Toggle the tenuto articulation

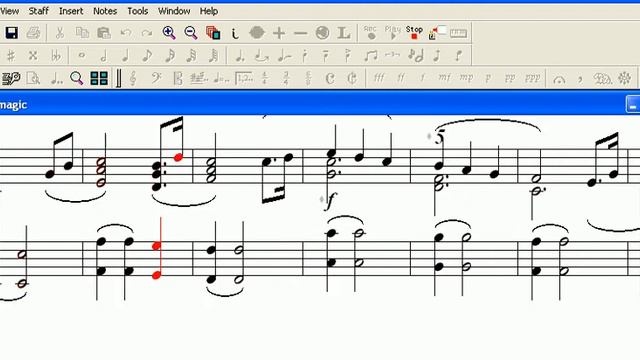(x=326, y=56)
